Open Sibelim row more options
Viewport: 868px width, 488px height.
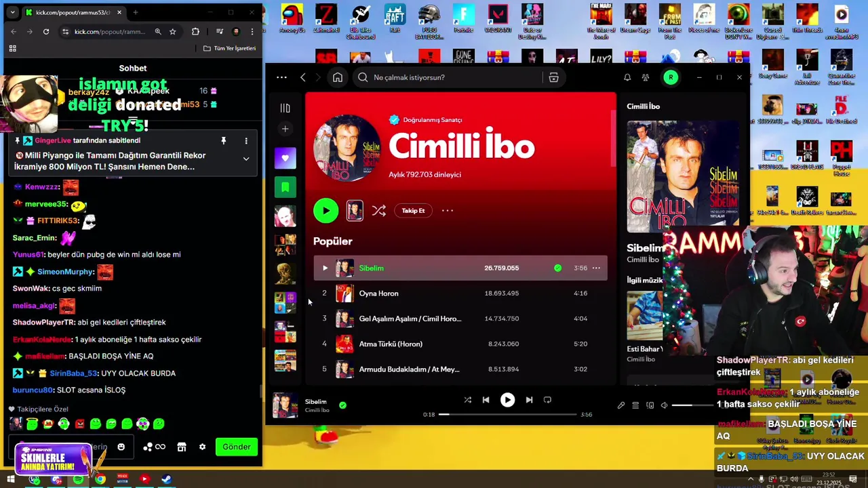(x=596, y=268)
